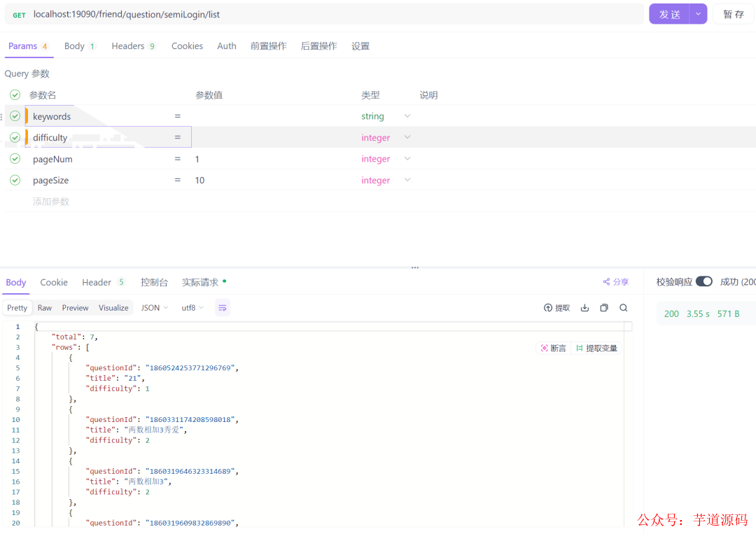
Task: Click the 提取 extract icon button
Action: pyautogui.click(x=557, y=308)
